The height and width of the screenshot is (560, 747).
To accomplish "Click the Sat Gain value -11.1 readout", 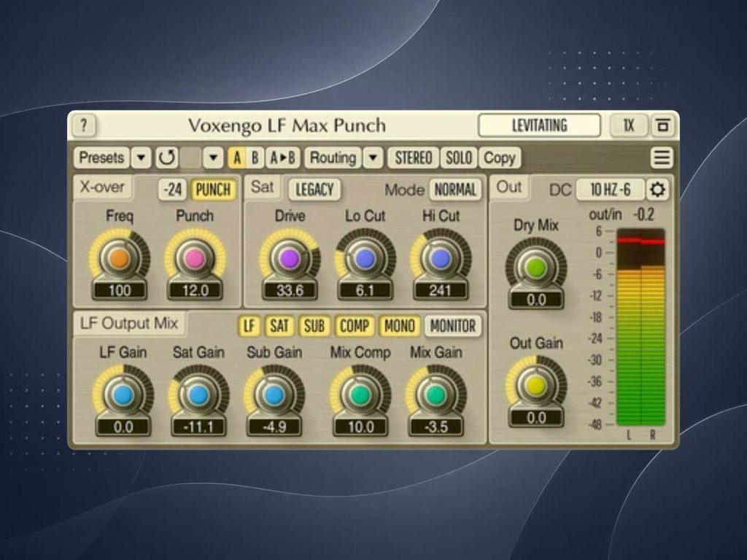I will tap(198, 427).
